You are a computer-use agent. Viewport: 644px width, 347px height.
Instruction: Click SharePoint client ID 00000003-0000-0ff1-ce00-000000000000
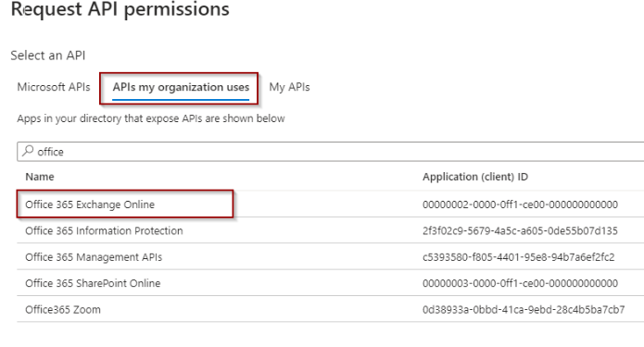tap(520, 283)
